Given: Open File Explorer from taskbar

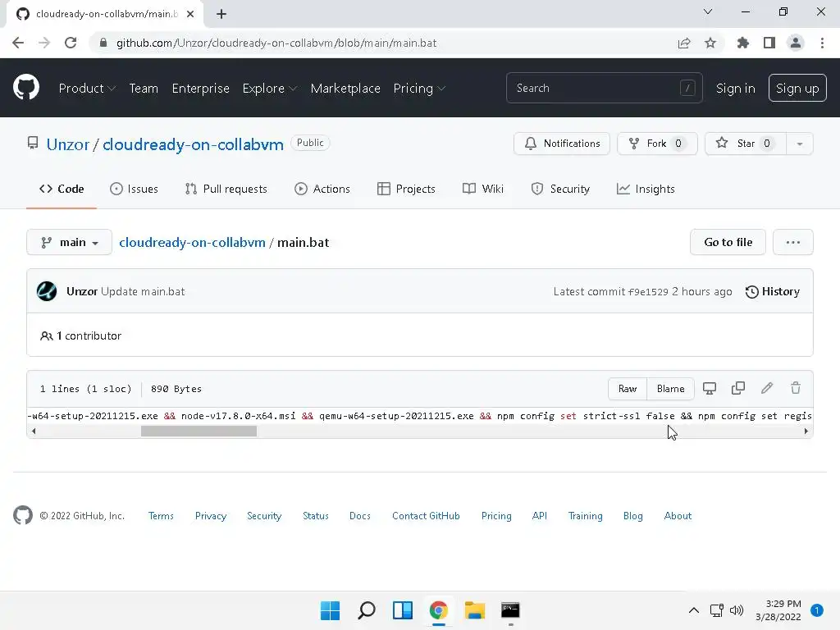Looking at the screenshot, I should (x=475, y=610).
